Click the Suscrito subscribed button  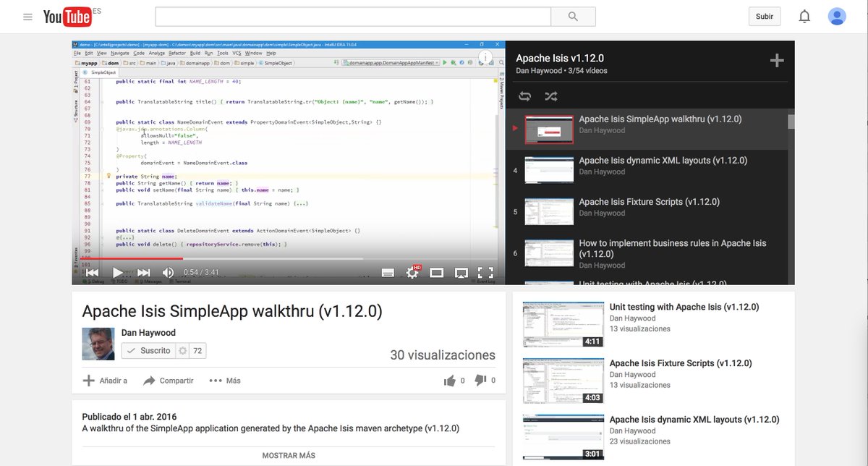point(148,350)
